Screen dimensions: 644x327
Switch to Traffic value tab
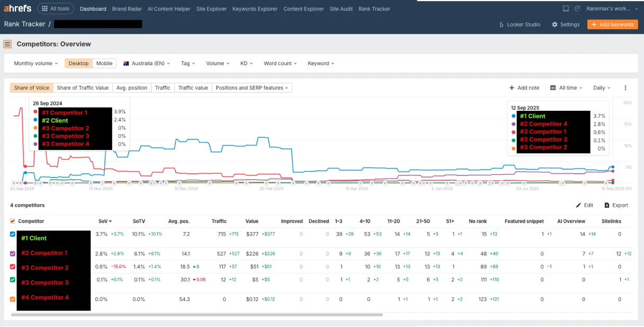(x=193, y=87)
